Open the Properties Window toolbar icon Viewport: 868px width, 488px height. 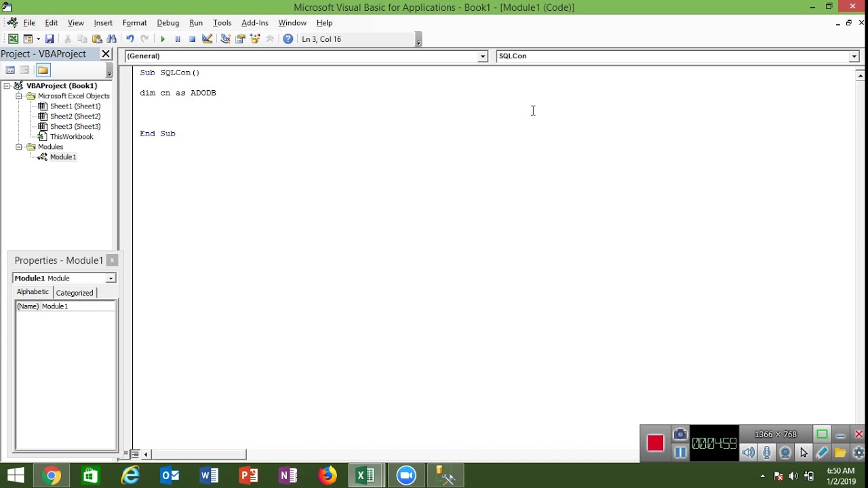point(240,39)
